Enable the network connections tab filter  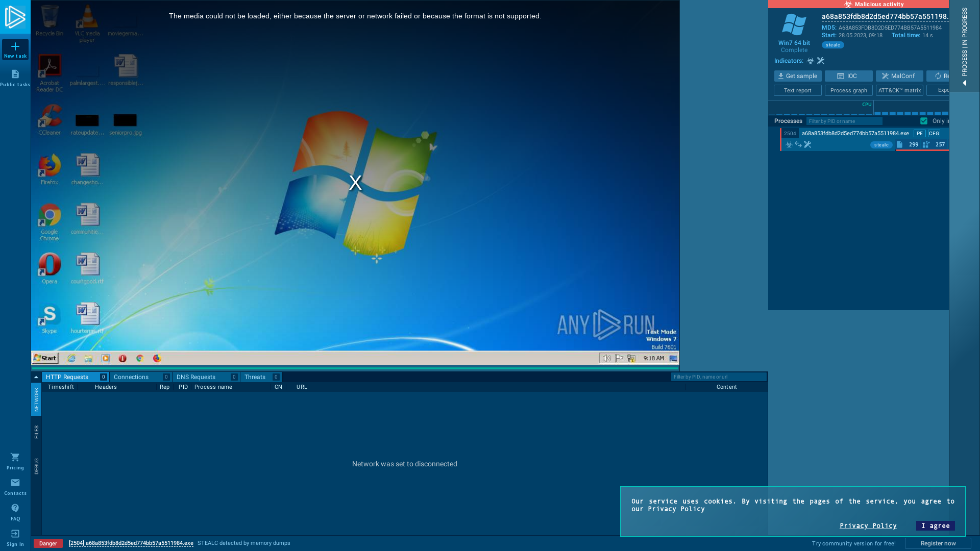coord(131,377)
